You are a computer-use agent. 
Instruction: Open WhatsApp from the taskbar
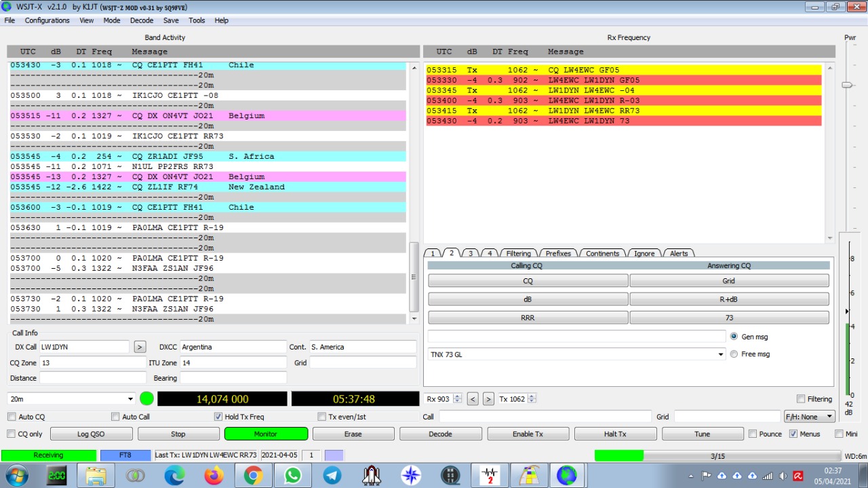coord(292,476)
